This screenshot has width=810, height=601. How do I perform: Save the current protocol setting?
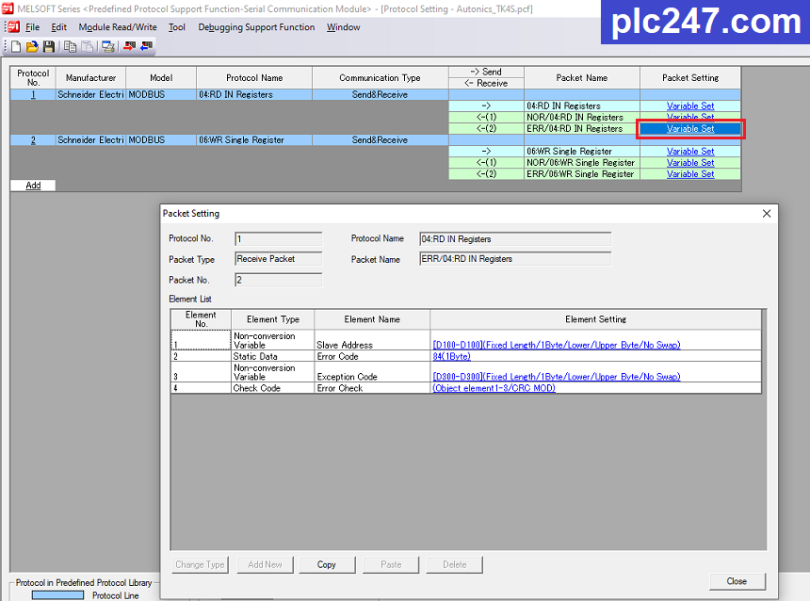click(49, 48)
